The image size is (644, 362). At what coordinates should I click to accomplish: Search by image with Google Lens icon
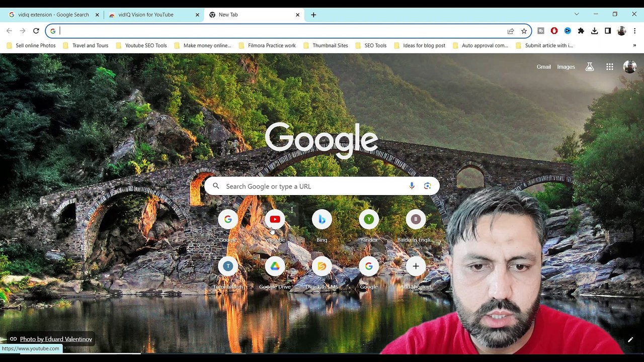click(428, 186)
